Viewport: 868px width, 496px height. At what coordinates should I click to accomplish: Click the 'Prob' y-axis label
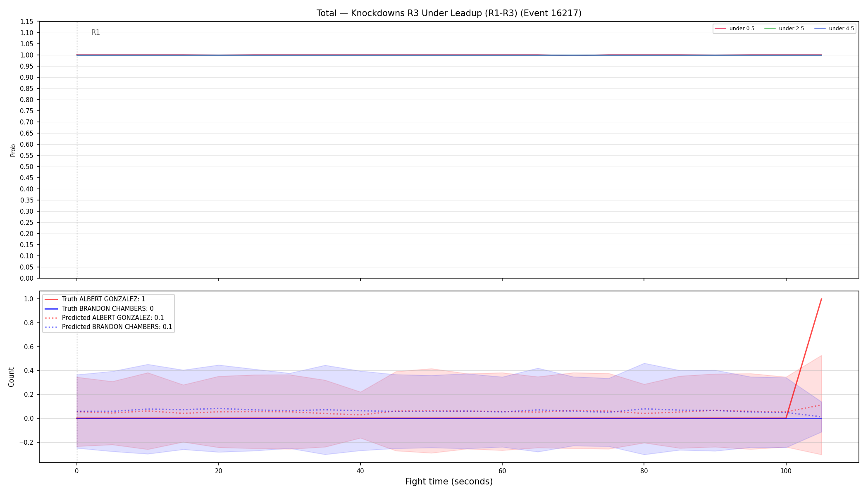tap(13, 150)
